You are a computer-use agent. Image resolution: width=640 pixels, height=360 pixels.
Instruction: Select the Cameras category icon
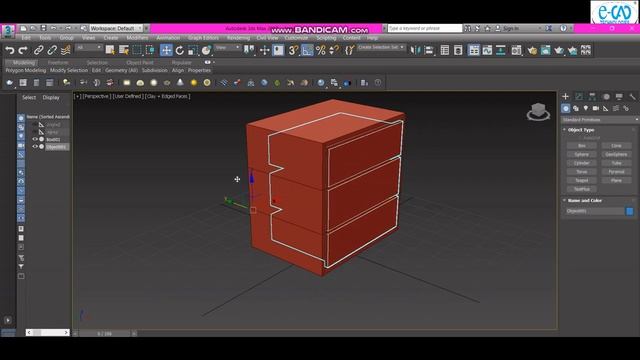click(596, 109)
